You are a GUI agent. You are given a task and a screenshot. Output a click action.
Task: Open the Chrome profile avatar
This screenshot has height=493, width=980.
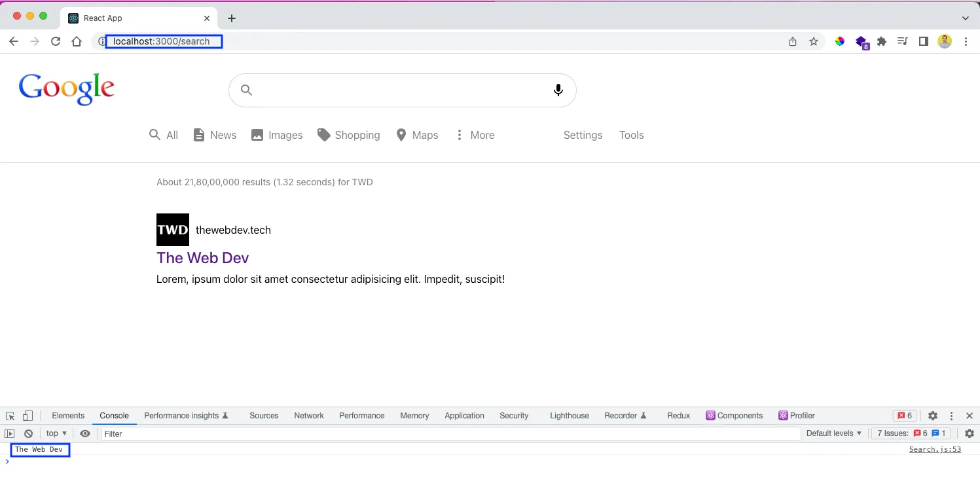945,41
